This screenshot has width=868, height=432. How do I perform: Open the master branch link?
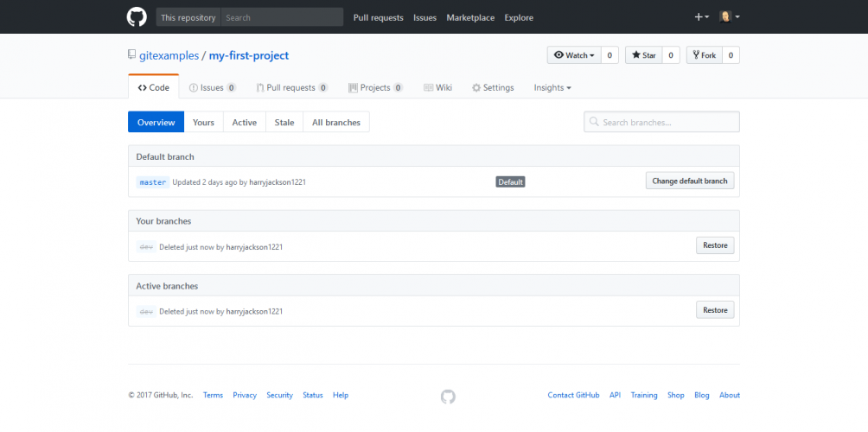click(153, 182)
